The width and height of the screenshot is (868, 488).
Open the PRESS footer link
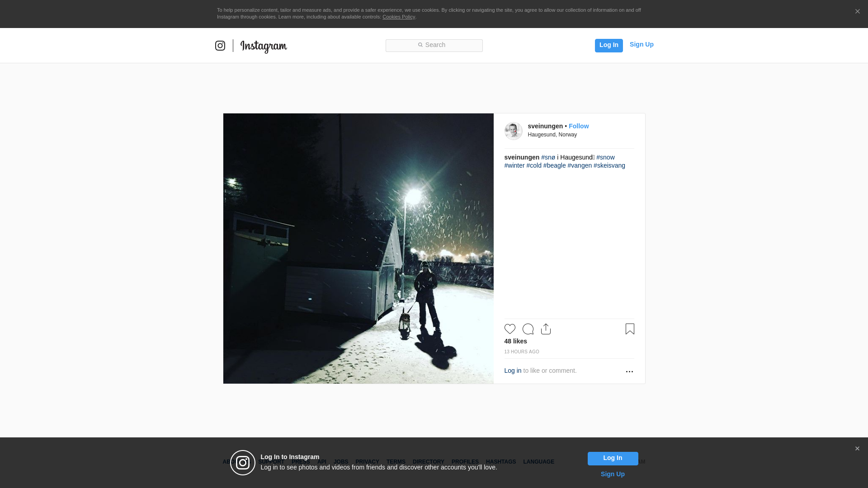coord(301,462)
